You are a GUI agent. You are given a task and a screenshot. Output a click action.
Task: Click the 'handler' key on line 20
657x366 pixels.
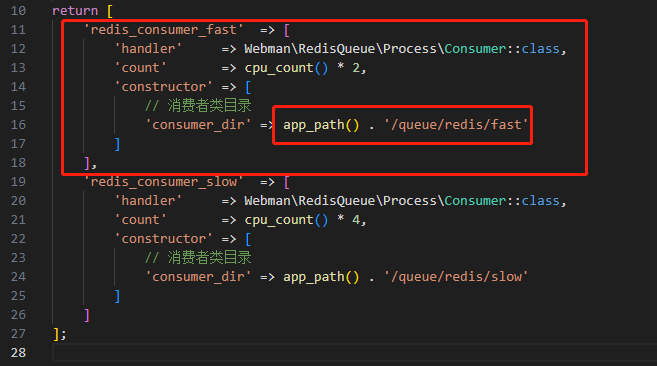pyautogui.click(x=148, y=201)
